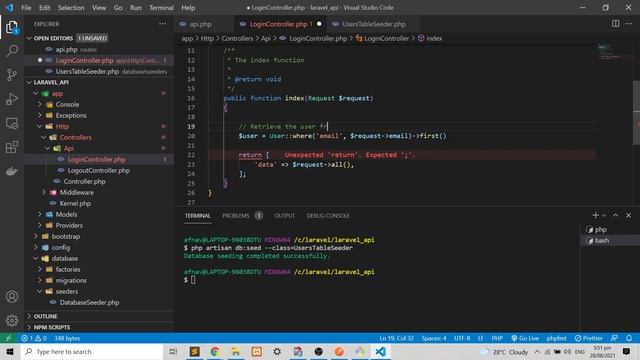Click the errors and warnings status indicator

34,338
